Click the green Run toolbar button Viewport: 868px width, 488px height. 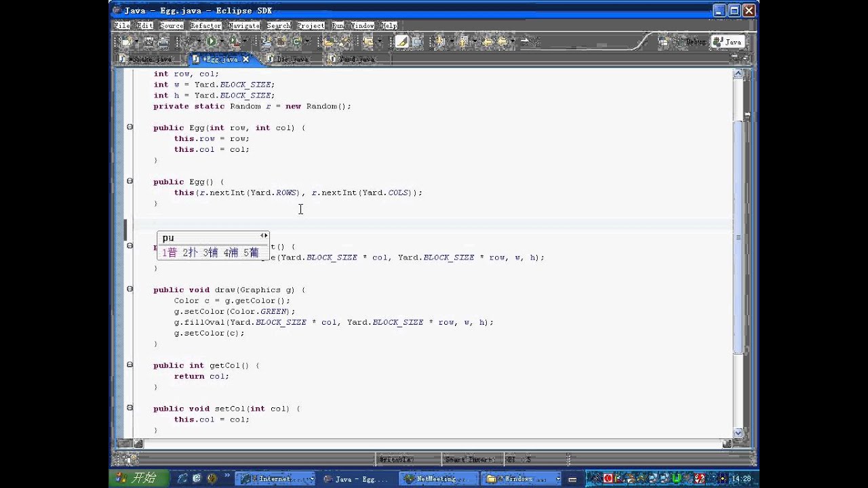[x=211, y=42]
